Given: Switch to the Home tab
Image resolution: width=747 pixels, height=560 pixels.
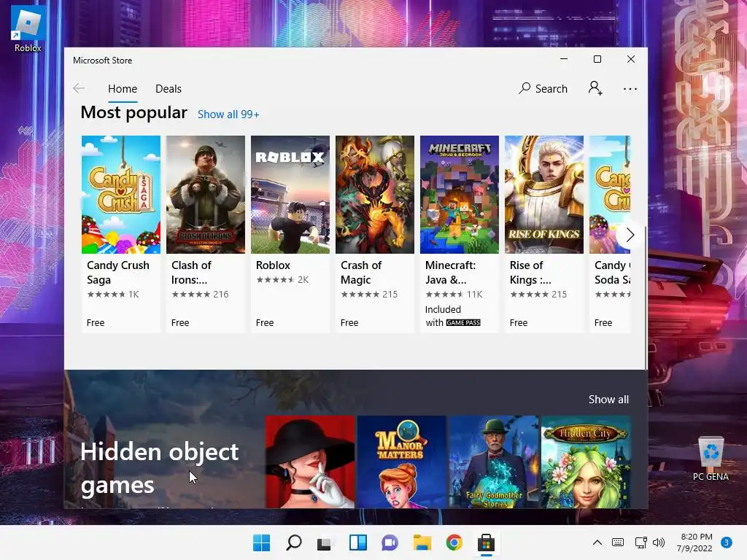Looking at the screenshot, I should [123, 89].
